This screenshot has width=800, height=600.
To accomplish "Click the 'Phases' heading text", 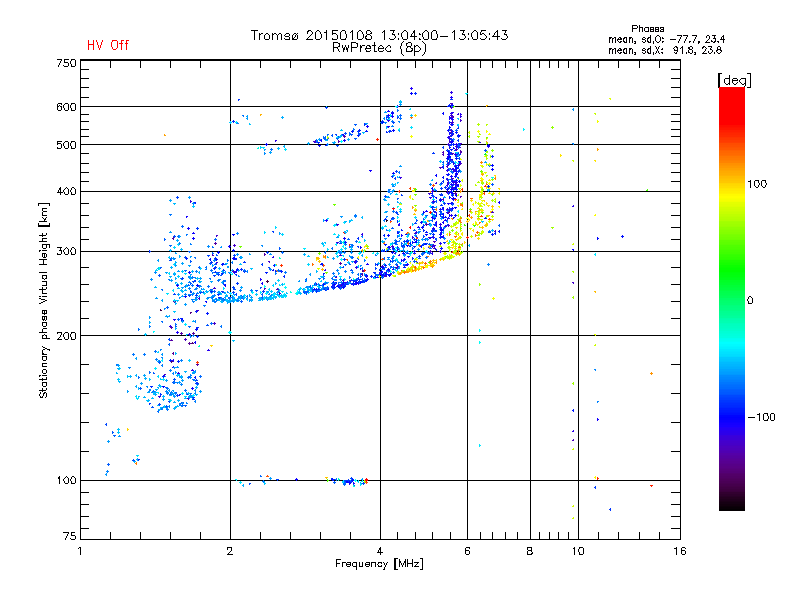I will pos(647,29).
